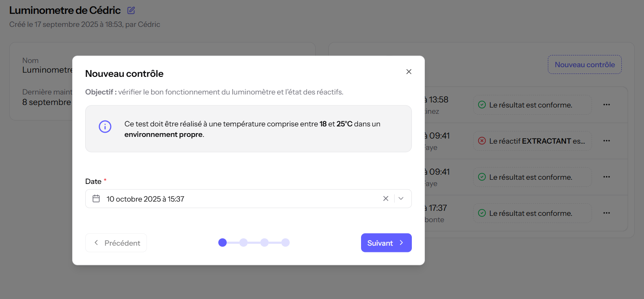Clear the date with the X icon

(386, 199)
